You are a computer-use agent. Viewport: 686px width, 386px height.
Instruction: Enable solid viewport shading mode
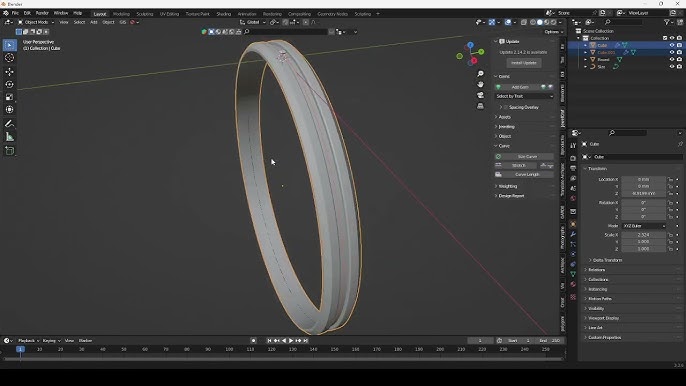539,22
